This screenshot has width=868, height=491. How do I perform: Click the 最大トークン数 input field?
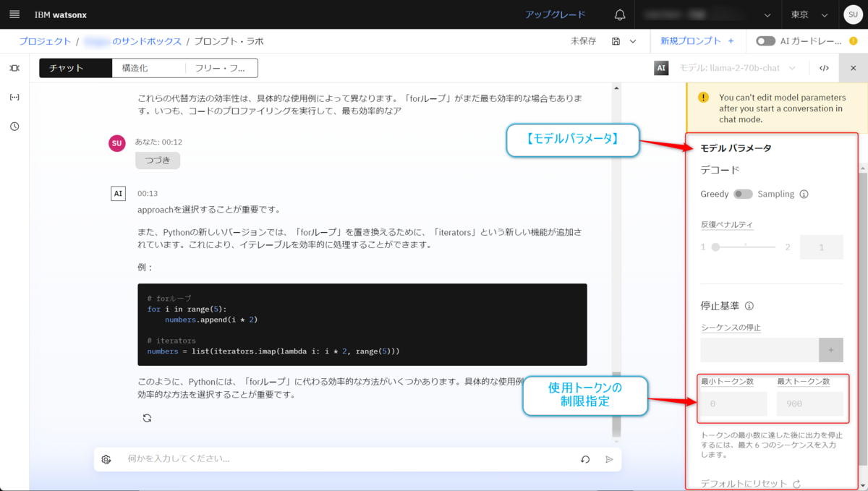(809, 404)
